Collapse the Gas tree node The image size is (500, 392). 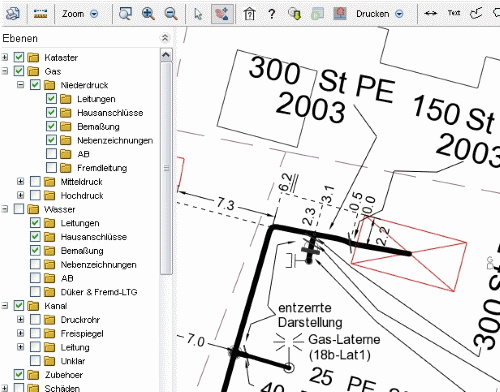pos(5,71)
